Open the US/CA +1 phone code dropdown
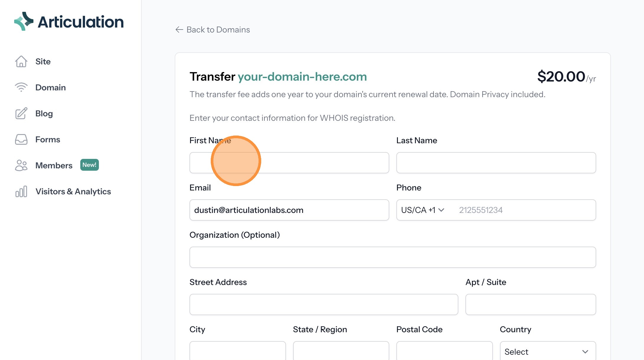 click(x=422, y=210)
